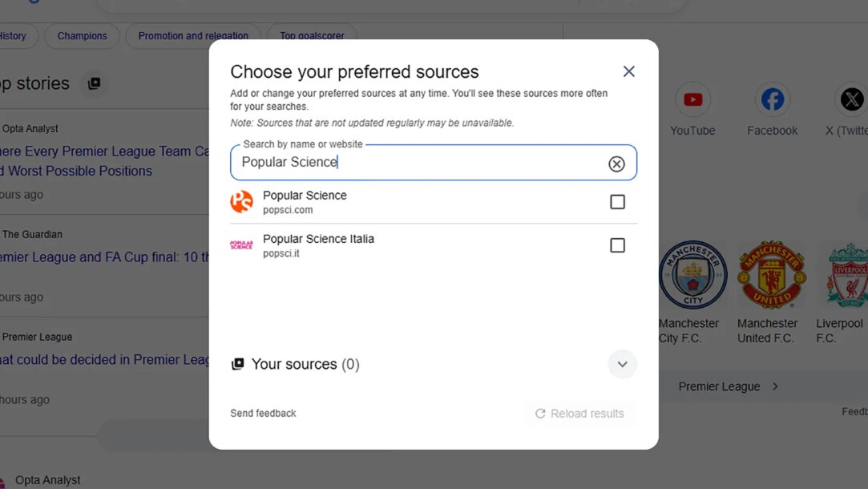This screenshot has width=868, height=489.
Task: Open the Facebook profile icon
Action: (773, 99)
